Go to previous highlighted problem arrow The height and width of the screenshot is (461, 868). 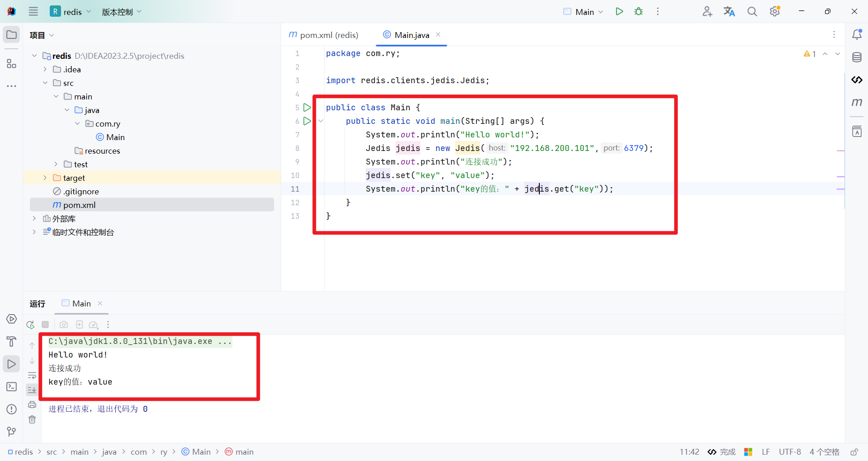[x=825, y=54]
